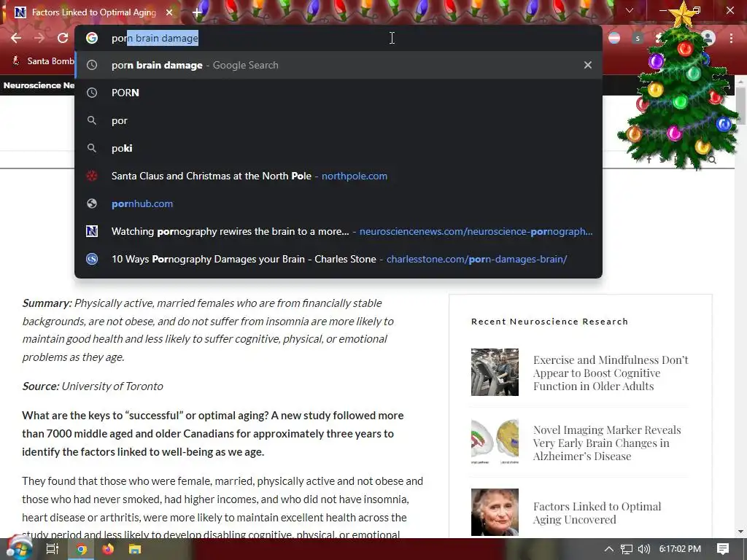747x560 pixels.
Task: Open the Action Center notifications icon
Action: coord(723,549)
